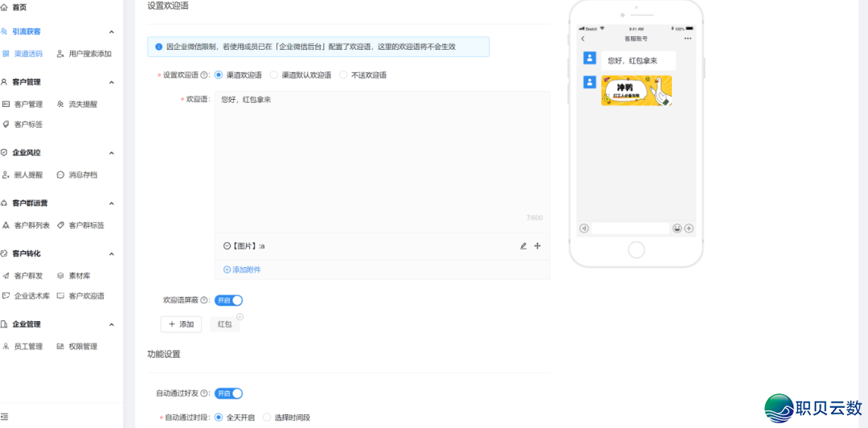Click inside the 欢迎语 text area
Screen dimensions: 868x428
(x=382, y=162)
